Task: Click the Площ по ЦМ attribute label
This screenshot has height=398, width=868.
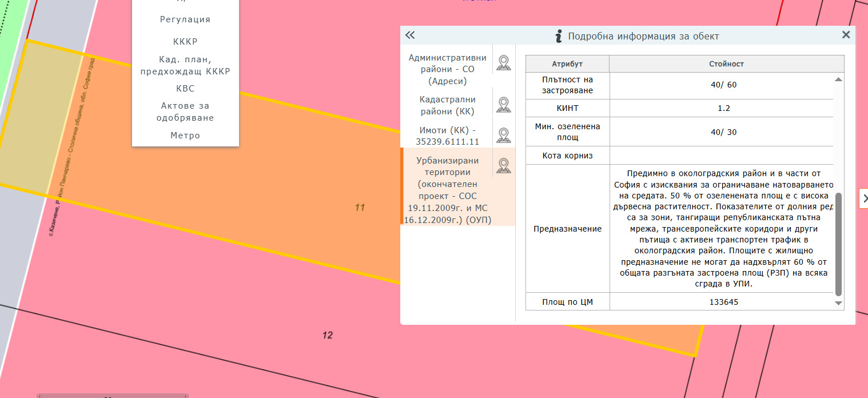Action: pos(567,301)
